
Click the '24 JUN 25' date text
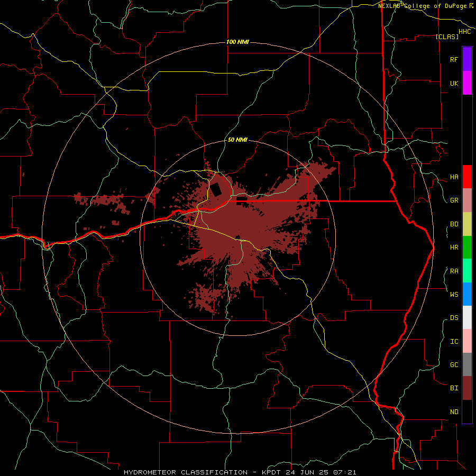pos(307,472)
